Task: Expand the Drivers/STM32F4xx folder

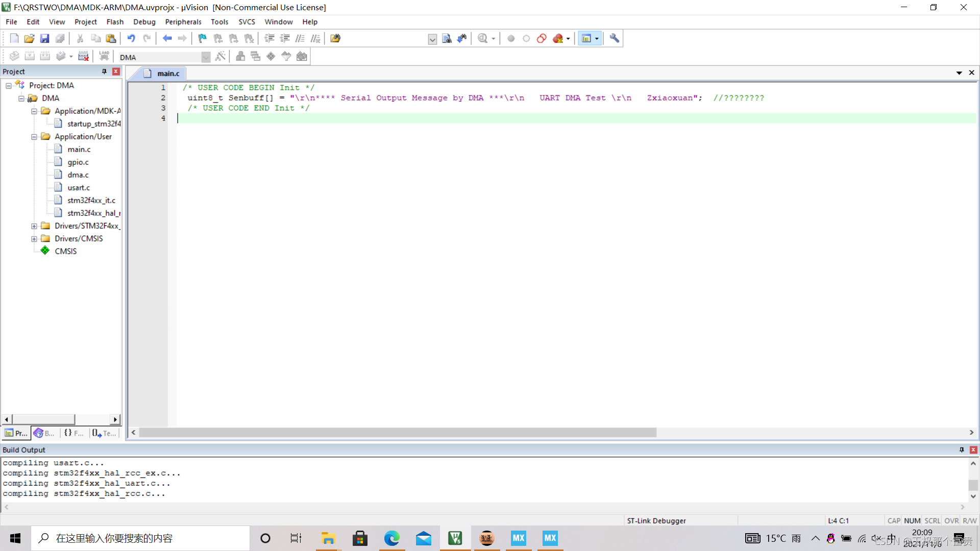Action: [x=34, y=226]
